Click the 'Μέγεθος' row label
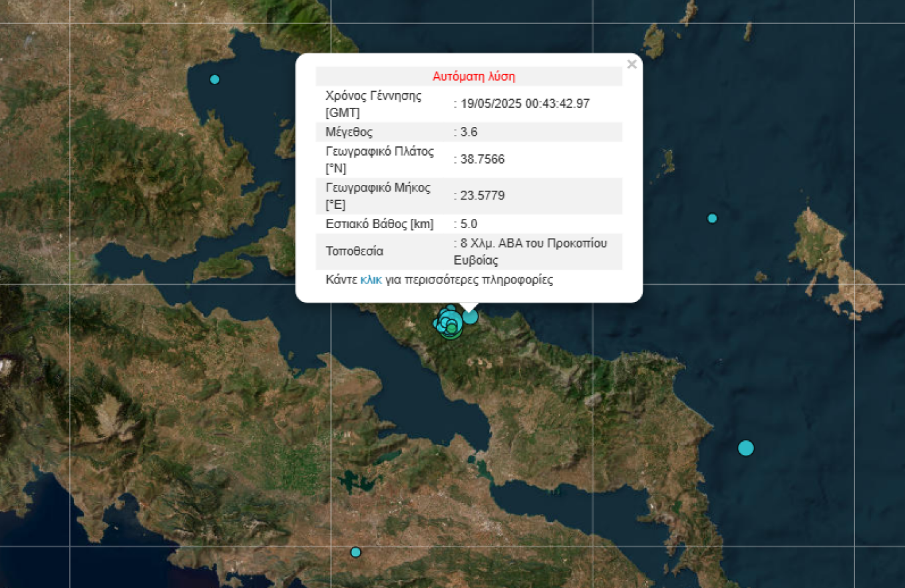Viewport: 905px width, 588px height. [x=349, y=132]
